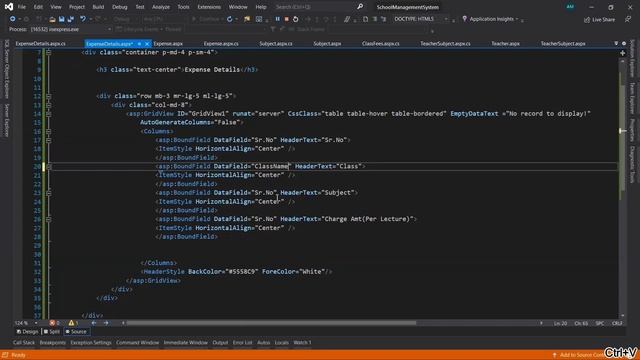Screen dimensions: 640x360
Task: Click the split-editor plus icon
Action: [x=622, y=53]
